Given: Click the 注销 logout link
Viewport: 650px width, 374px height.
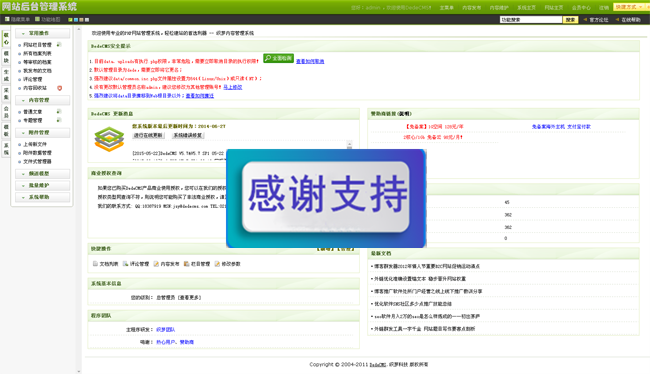Looking at the screenshot, I should point(604,7).
